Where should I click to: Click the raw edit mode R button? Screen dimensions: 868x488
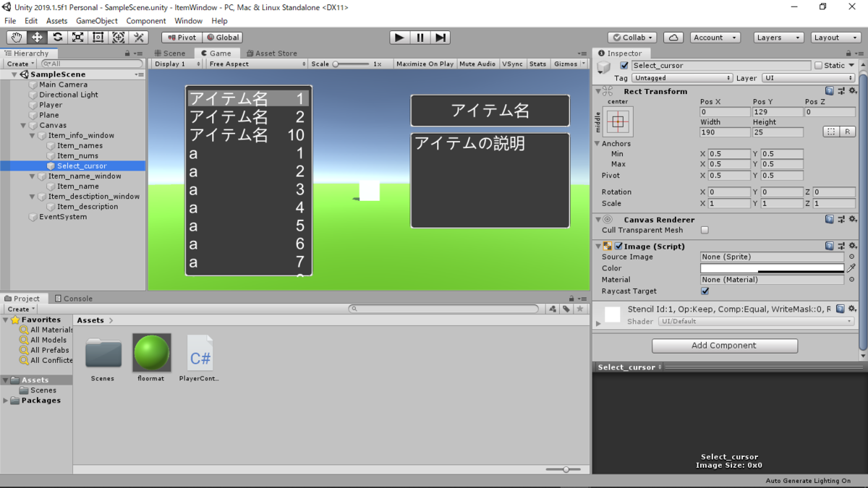[848, 132]
